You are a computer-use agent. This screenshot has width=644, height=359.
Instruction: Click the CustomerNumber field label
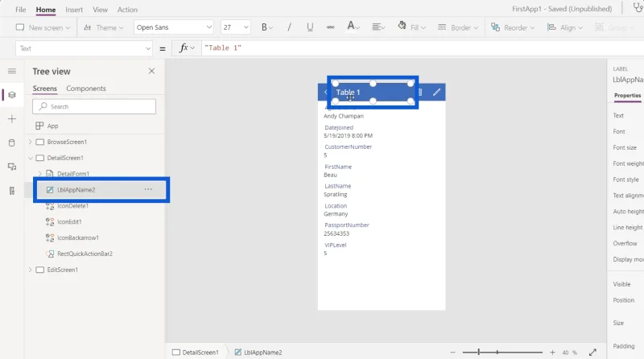pos(348,146)
